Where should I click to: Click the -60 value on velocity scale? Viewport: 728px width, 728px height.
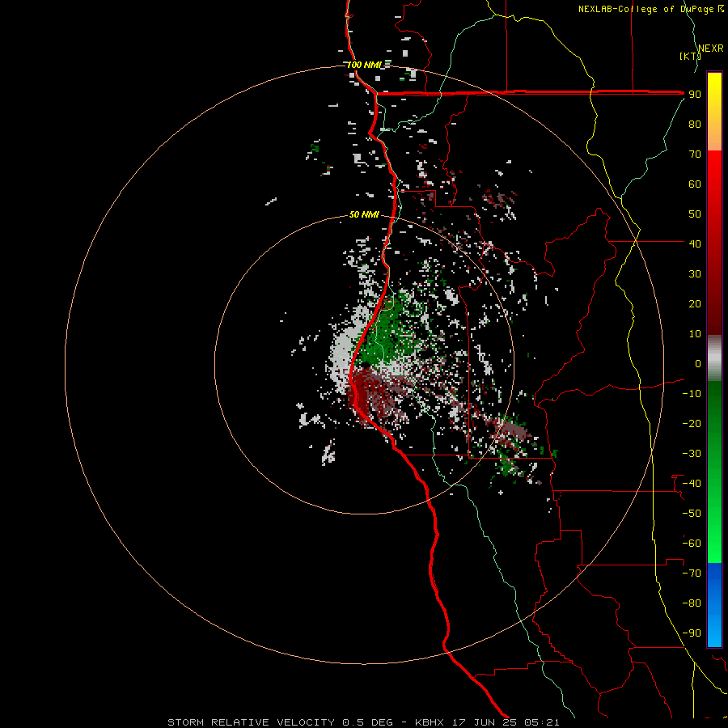click(692, 544)
